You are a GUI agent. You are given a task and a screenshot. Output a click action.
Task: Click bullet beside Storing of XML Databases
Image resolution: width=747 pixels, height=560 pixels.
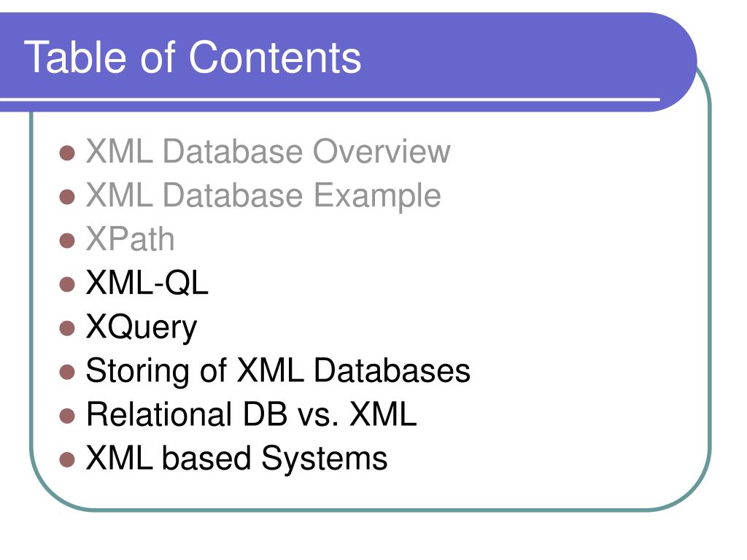click(67, 373)
